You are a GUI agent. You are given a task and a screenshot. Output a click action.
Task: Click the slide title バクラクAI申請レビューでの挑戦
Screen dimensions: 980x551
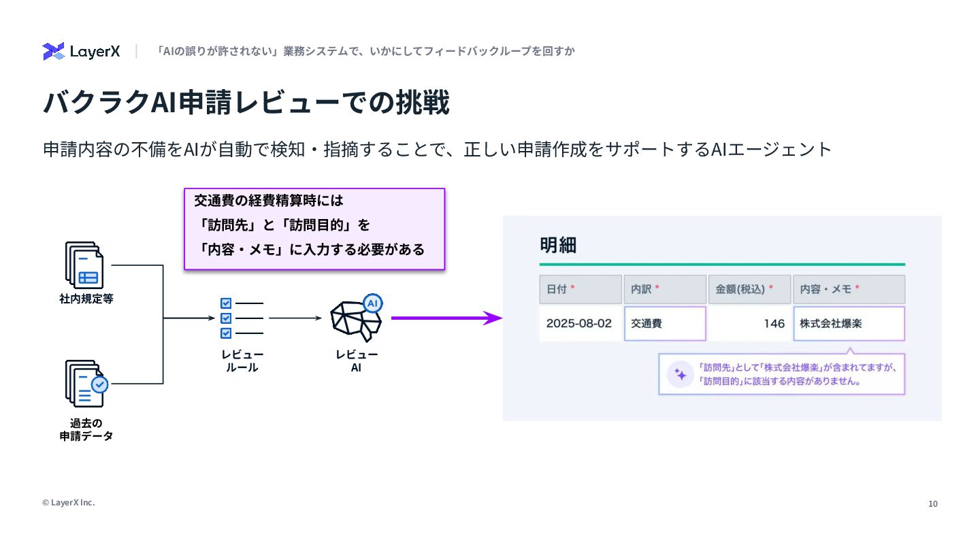246,102
